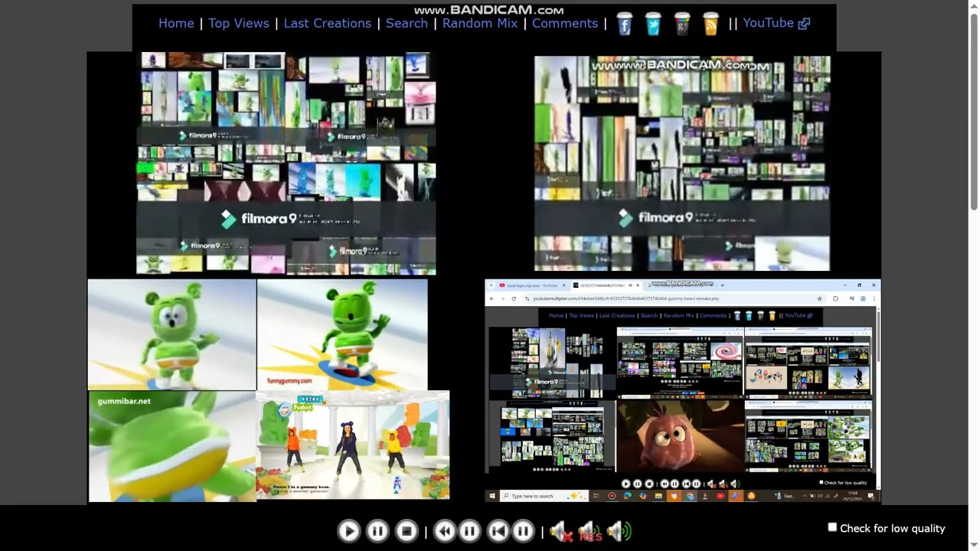Open the YouTube external link
The height and width of the screenshot is (551, 980).
(776, 23)
